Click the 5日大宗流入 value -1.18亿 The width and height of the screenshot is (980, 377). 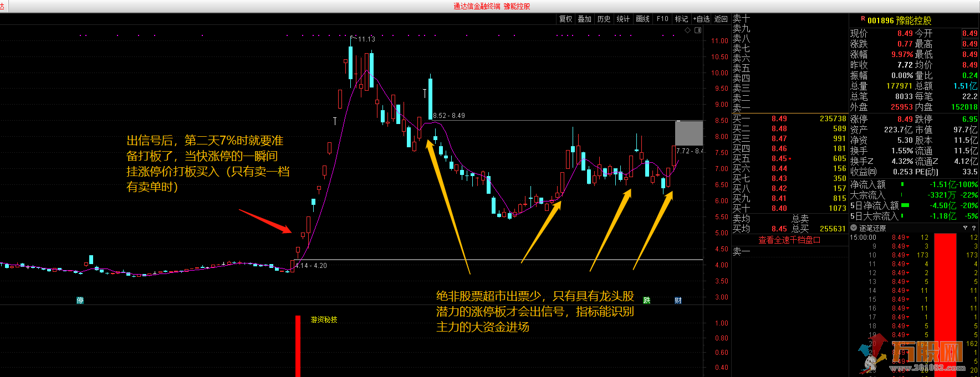pyautogui.click(x=942, y=216)
